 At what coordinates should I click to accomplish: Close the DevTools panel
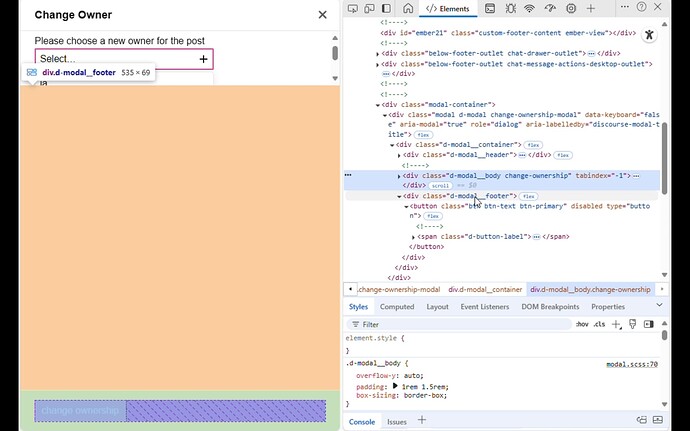coord(657,7)
